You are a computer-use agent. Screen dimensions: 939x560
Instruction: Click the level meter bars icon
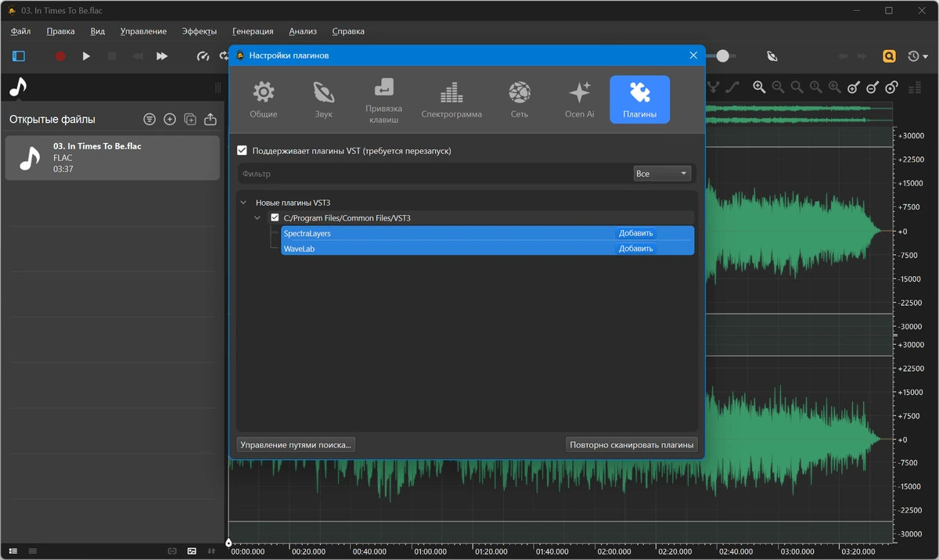coord(914,87)
